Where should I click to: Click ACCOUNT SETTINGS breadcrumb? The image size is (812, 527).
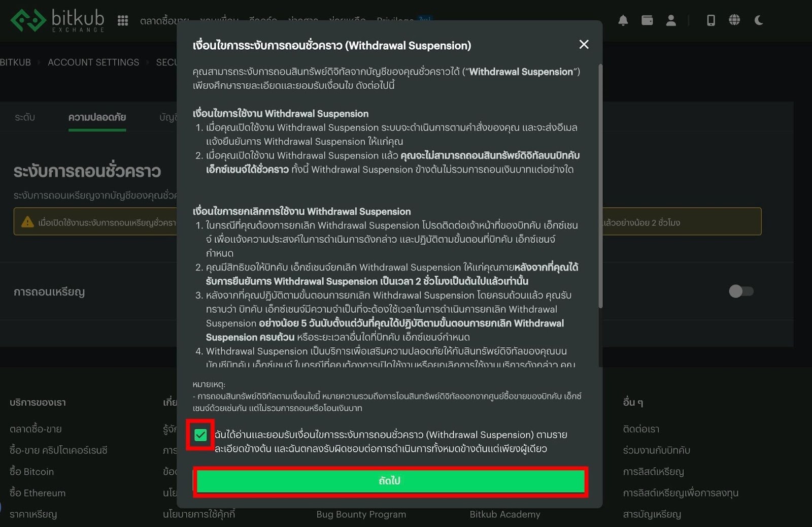click(93, 62)
